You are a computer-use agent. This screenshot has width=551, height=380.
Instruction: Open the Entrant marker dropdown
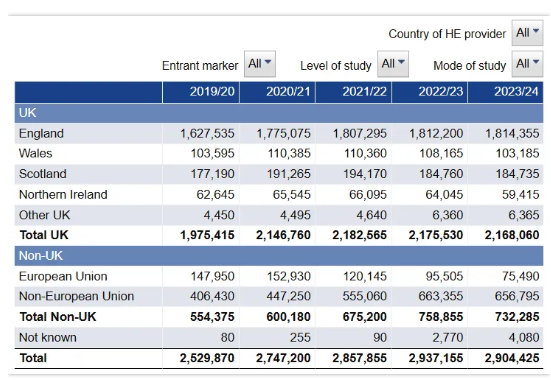pyautogui.click(x=260, y=64)
